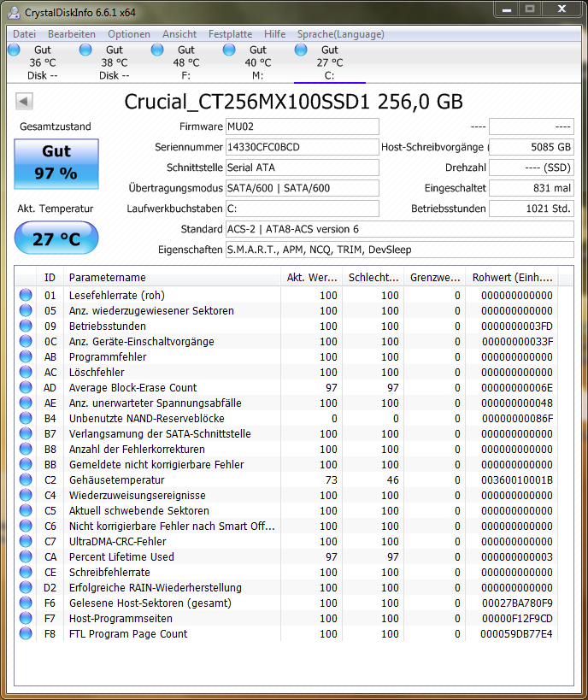Click status icon for FTL Program Page Count
Screen dimensions: 588x700
[26, 633]
